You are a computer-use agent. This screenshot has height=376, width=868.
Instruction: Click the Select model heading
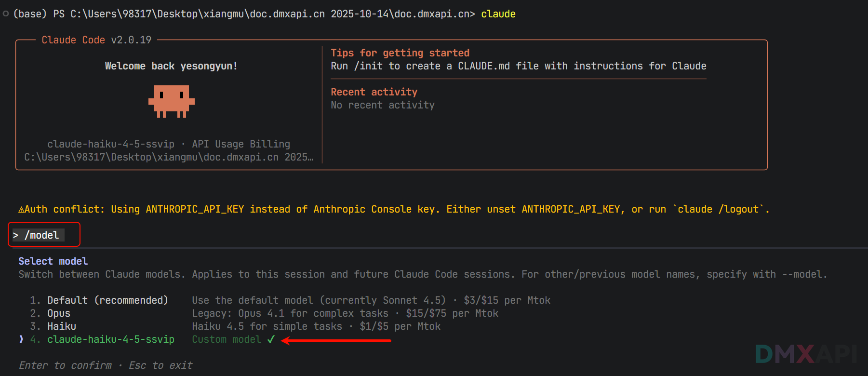[x=53, y=261]
